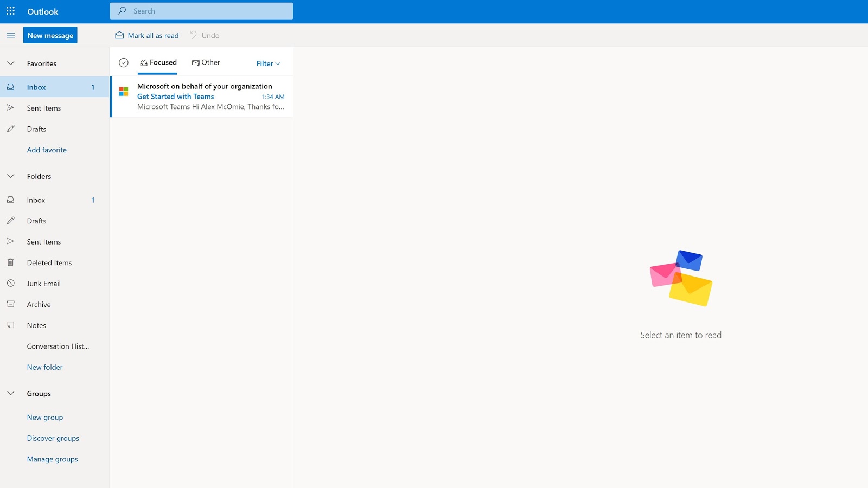Click the New folder link

(44, 367)
